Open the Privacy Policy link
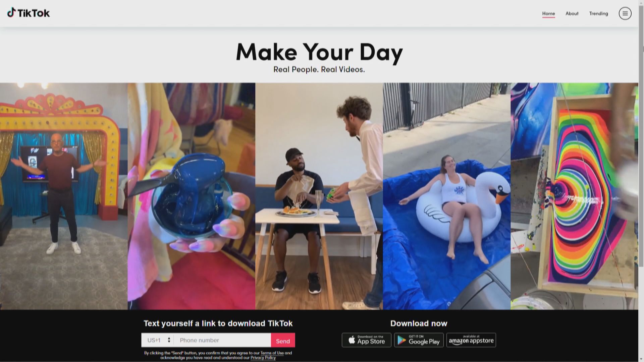Image resolution: width=644 pixels, height=362 pixels. pyautogui.click(x=263, y=358)
